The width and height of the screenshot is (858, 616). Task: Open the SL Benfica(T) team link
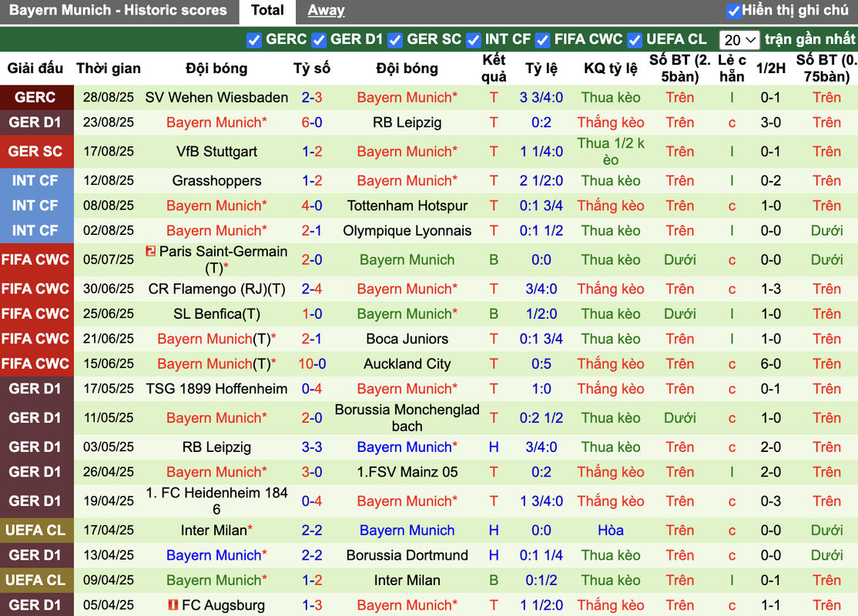pos(216,314)
